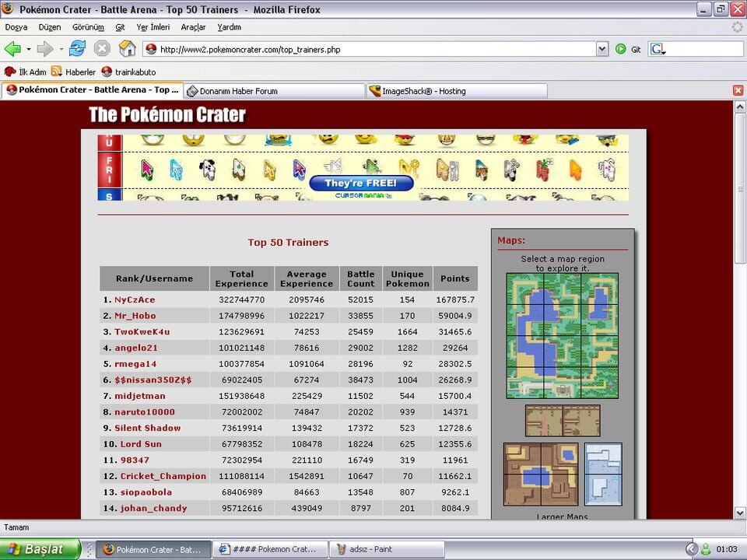Switch to the Pokemon Crater Firefox task in taskbar

pyautogui.click(x=153, y=549)
